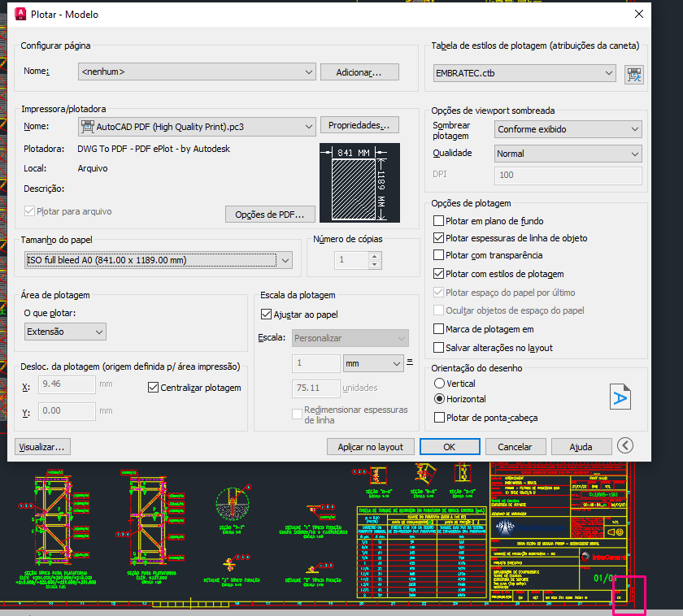683x616 pixels.
Task: Confirm plotting with the OK button
Action: tap(449, 447)
